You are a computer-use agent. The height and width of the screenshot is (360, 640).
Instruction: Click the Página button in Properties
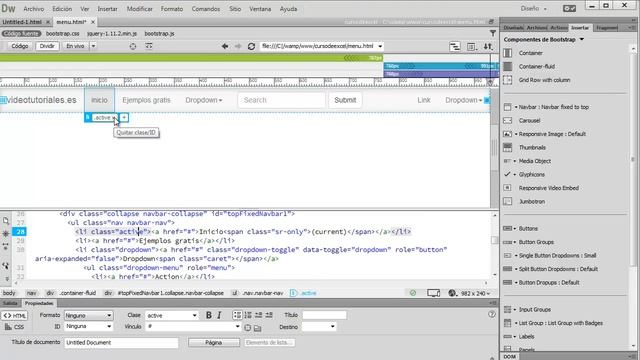click(x=213, y=342)
